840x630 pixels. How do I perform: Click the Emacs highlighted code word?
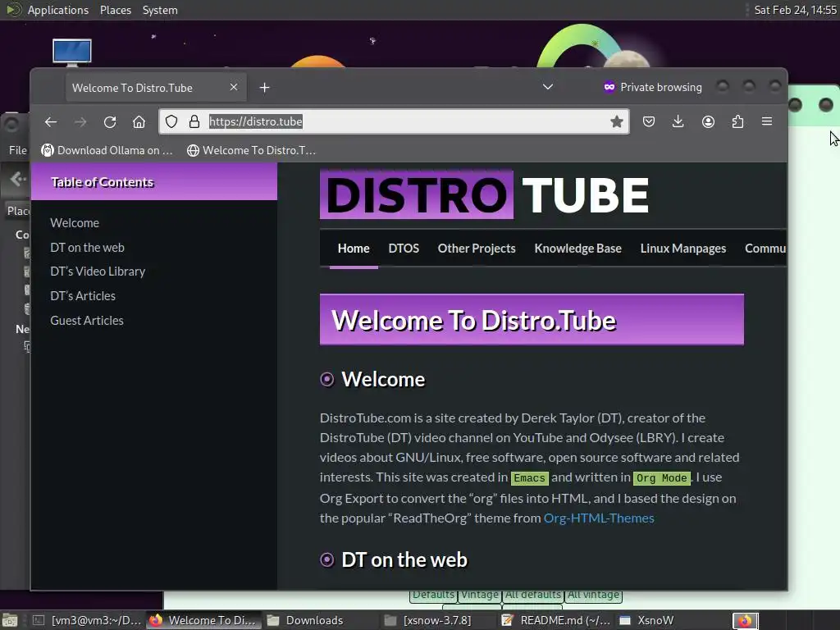tap(529, 478)
